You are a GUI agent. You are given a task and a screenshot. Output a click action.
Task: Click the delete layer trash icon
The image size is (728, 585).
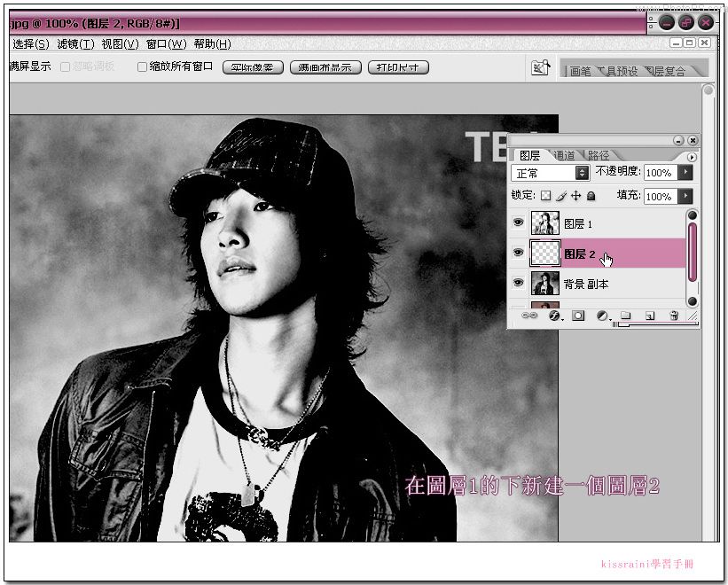674,316
